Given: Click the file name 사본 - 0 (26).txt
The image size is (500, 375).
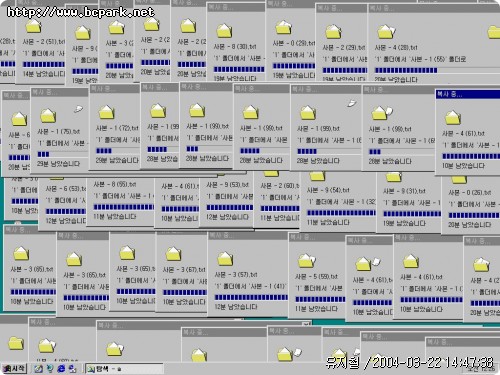Looking at the screenshot, I should pos(470,193).
